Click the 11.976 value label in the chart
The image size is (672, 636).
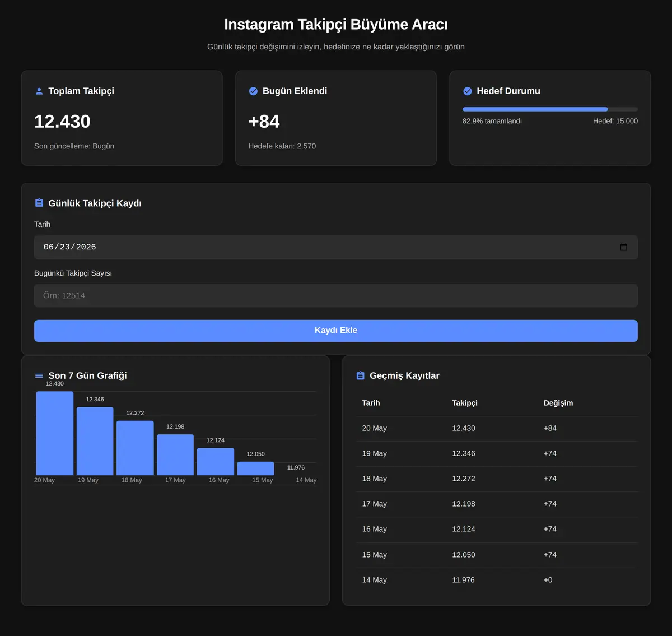click(x=296, y=467)
